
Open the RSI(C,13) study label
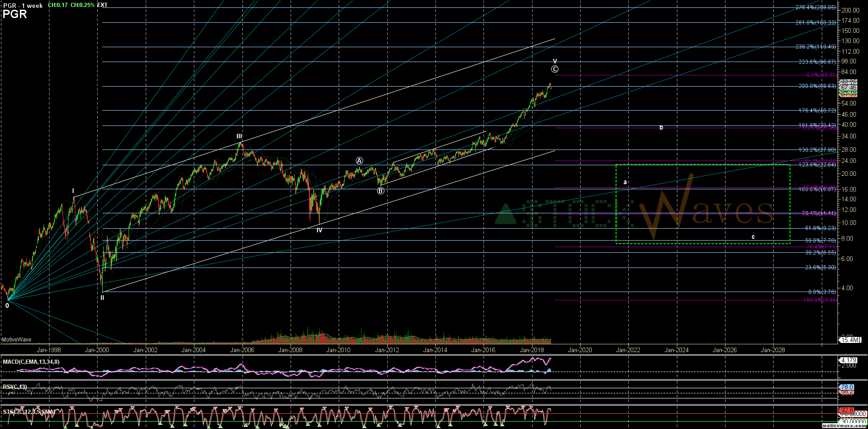pos(15,387)
